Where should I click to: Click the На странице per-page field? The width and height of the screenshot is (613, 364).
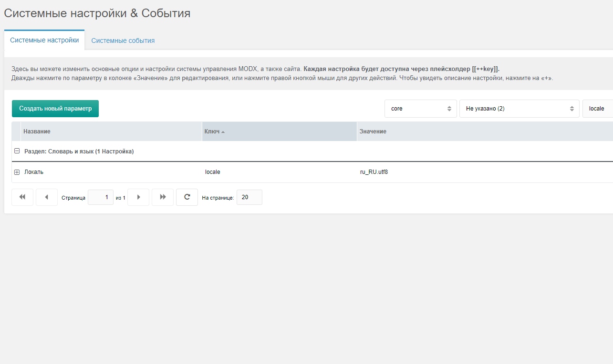pos(249,197)
